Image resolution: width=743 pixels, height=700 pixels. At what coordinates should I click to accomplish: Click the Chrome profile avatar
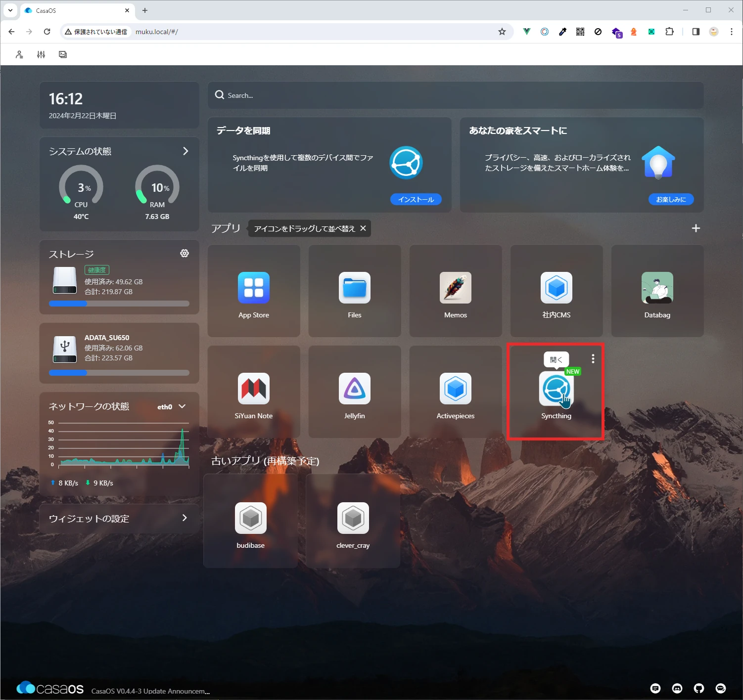click(713, 32)
